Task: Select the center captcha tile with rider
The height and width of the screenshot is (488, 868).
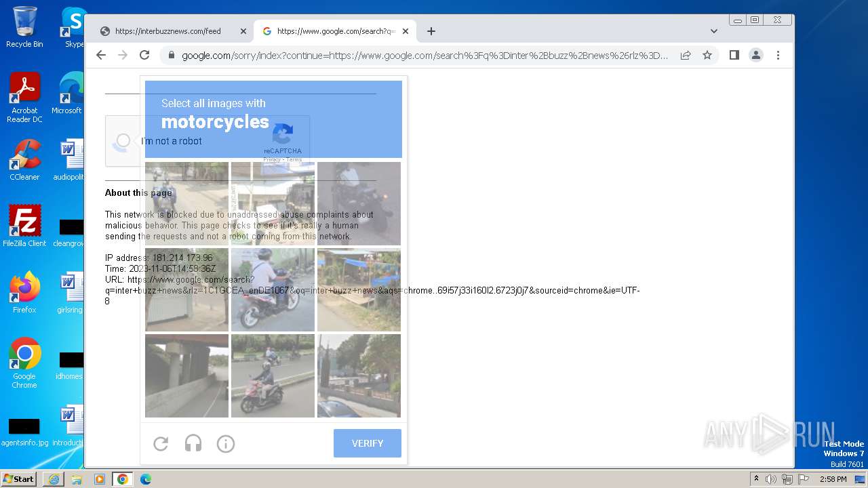Action: [273, 289]
